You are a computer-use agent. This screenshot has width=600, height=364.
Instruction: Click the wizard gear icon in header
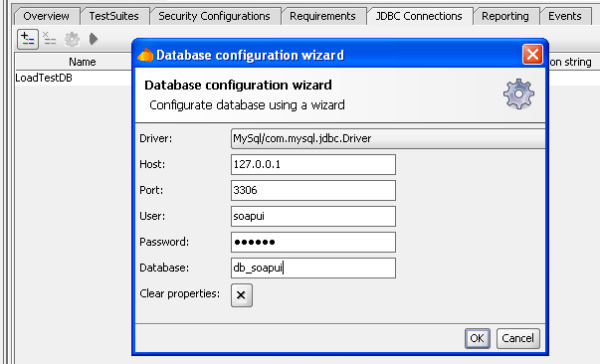pos(518,94)
